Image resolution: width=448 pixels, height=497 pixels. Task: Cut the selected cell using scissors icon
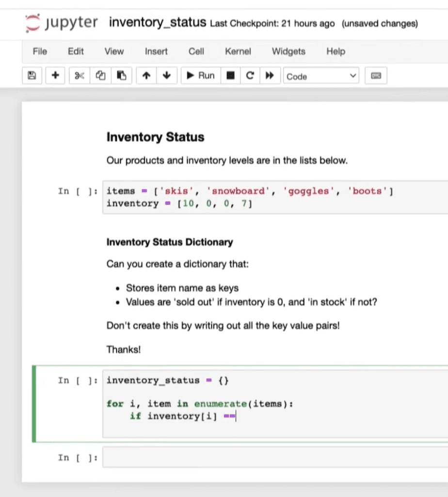pos(79,75)
